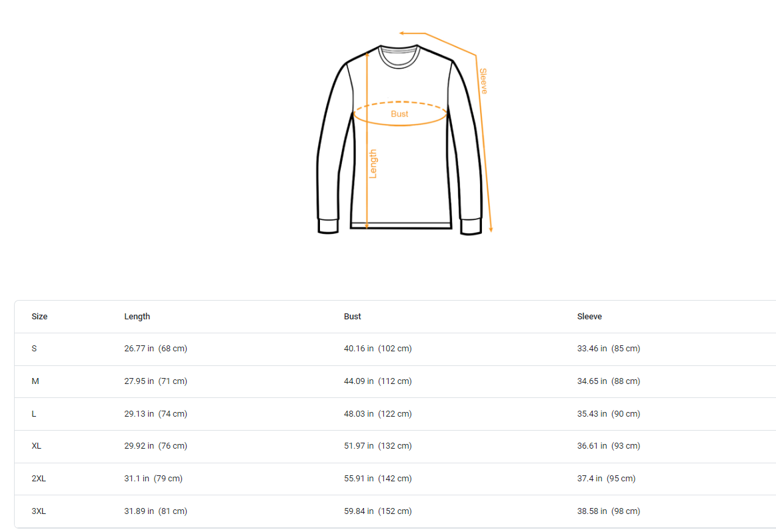Click the orange Bust label on shirt
Image resolution: width=776 pixels, height=532 pixels.
pos(399,114)
